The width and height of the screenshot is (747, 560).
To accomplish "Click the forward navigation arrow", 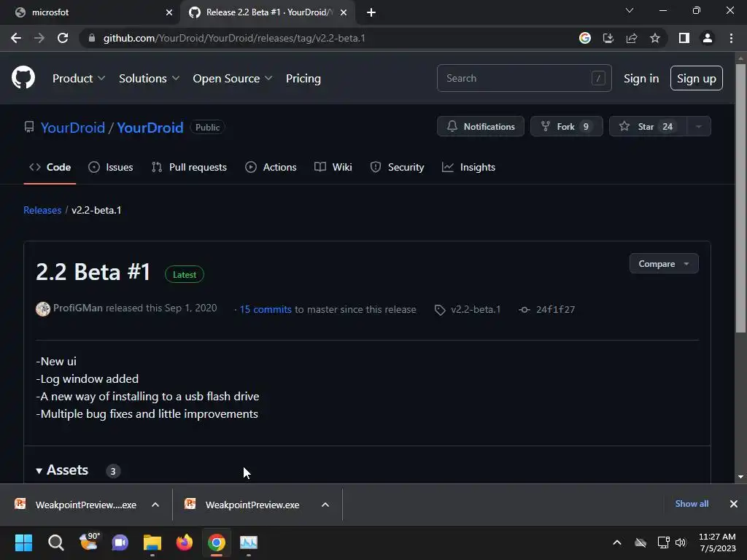I will click(39, 38).
